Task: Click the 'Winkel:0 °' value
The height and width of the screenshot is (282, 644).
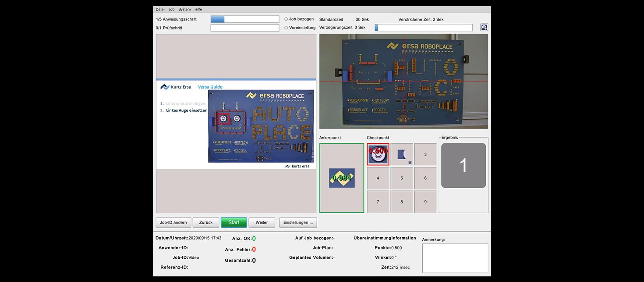Action: 386,257
